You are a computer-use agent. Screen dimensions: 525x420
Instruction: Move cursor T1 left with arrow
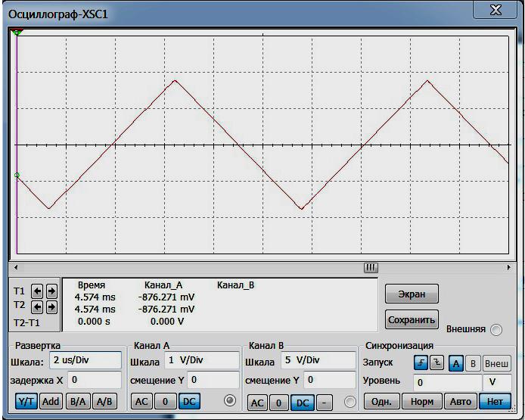pos(37,291)
